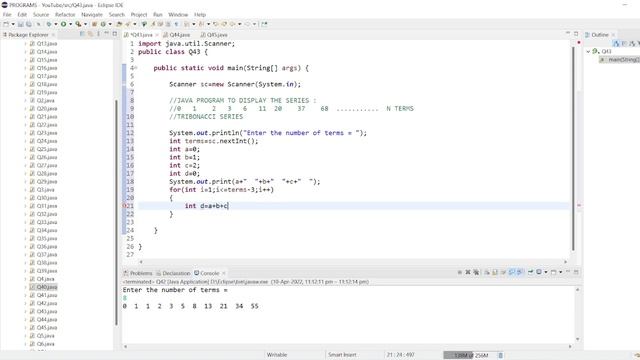The height and width of the screenshot is (360, 640).
Task: Open the Refactor menu
Action: click(65, 15)
